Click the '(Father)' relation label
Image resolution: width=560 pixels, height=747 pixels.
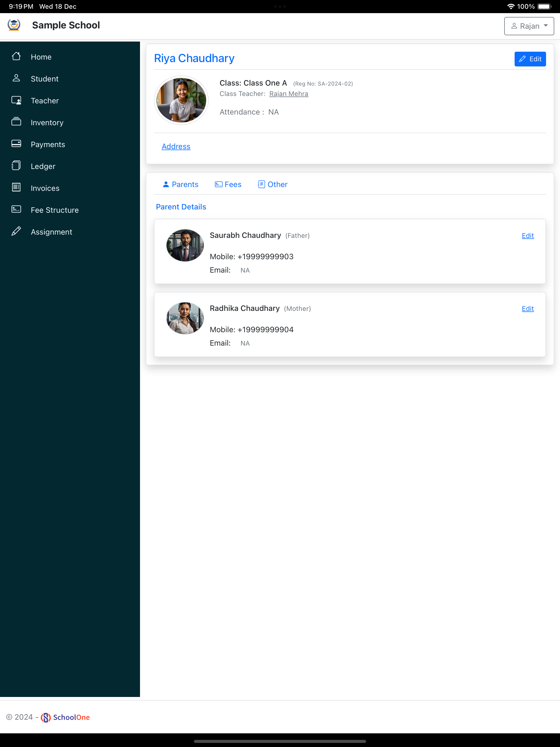click(x=297, y=236)
